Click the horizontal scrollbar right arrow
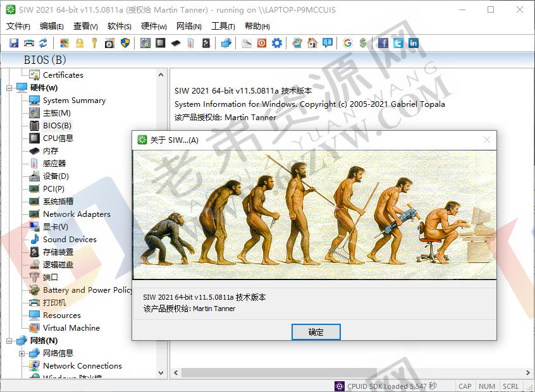This screenshot has width=535, height=392. click(527, 372)
